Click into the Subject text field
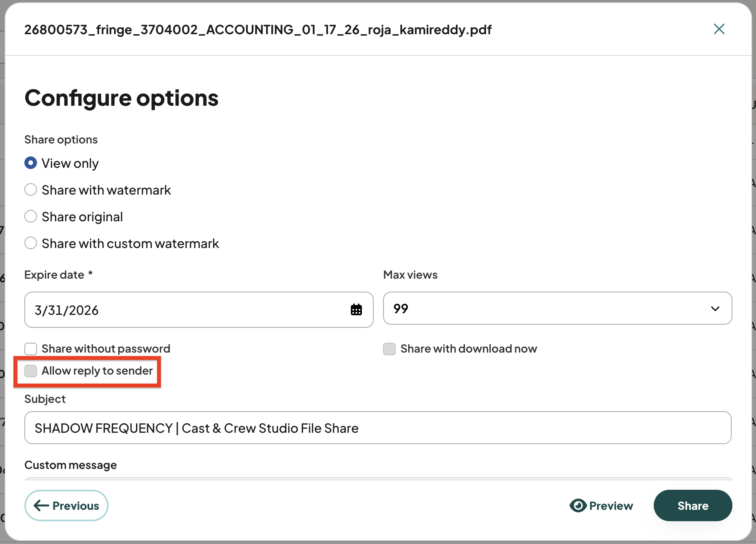The width and height of the screenshot is (756, 544). [378, 428]
